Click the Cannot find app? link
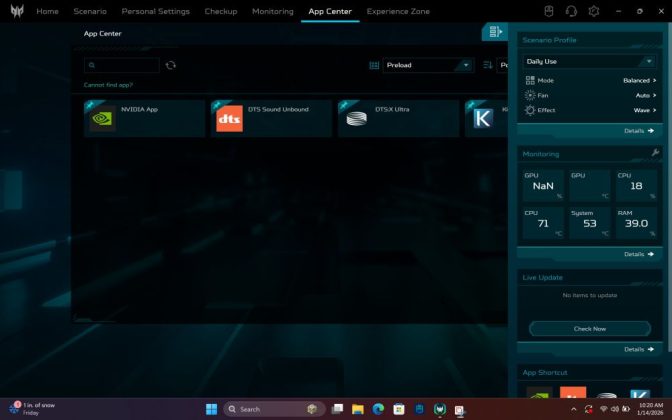 pos(108,85)
